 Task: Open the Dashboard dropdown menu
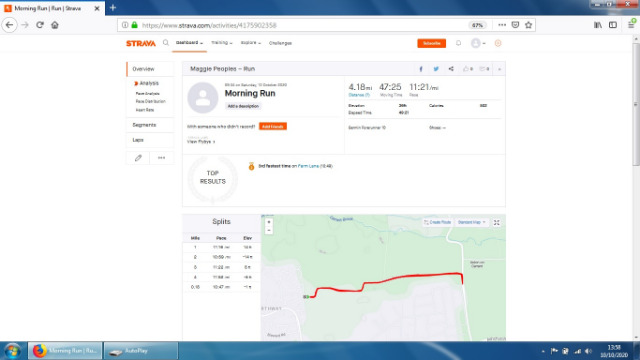[x=189, y=43]
